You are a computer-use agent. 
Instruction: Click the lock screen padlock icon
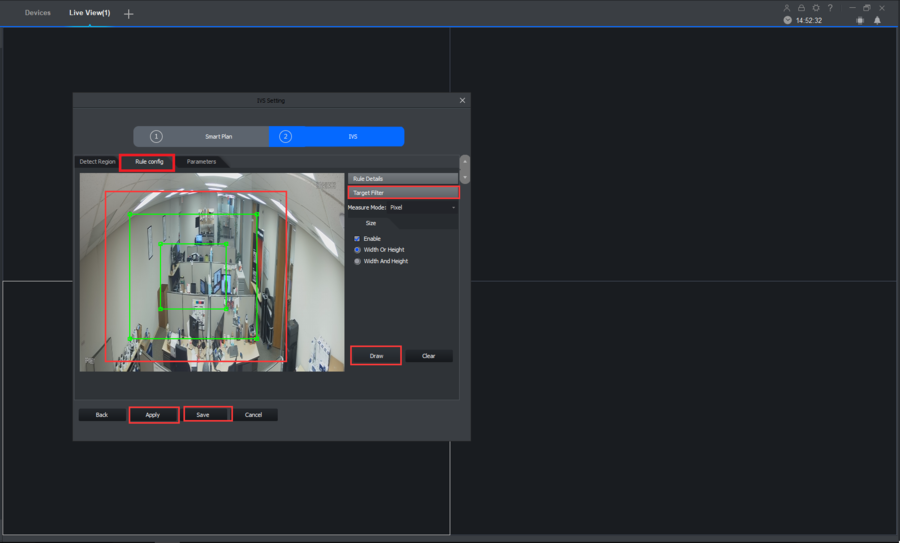click(x=801, y=8)
